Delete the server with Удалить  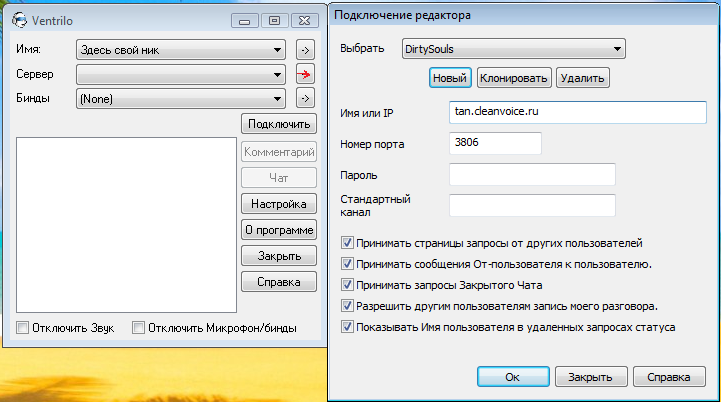click(583, 78)
